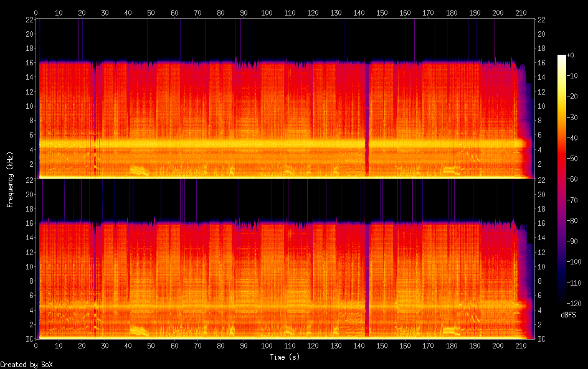This screenshot has height=369, width=588.
Task: Click the "0" tick on the top time axis
Action: [36, 12]
